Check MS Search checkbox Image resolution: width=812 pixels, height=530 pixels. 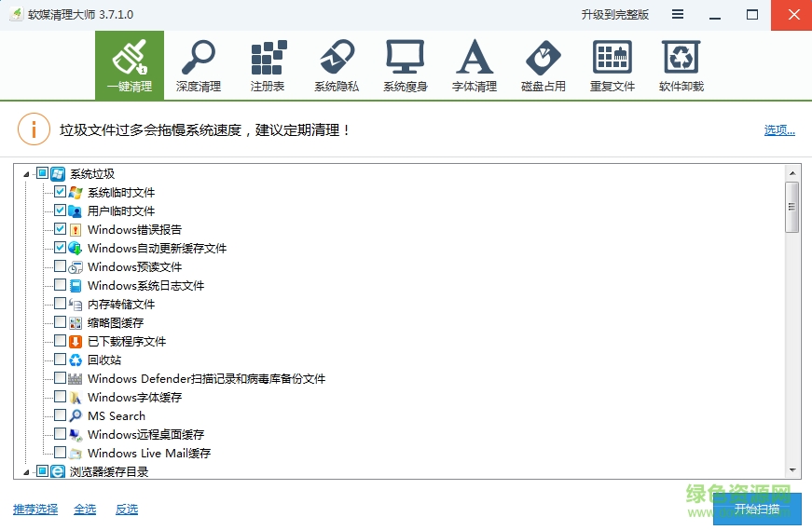coord(60,415)
